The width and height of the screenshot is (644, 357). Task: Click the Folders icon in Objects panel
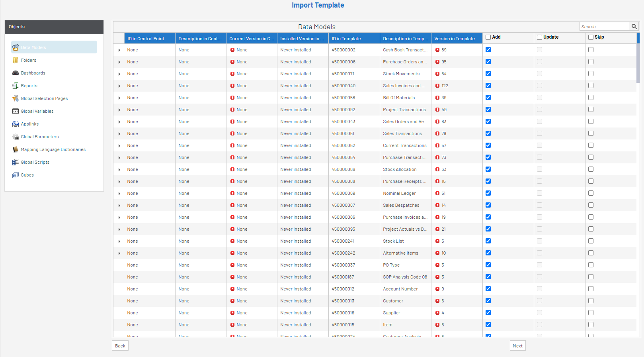16,60
